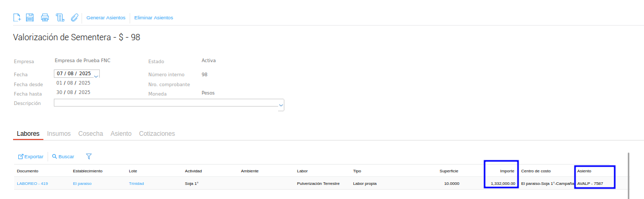The width and height of the screenshot is (644, 199).
Task: Click the Ambiente column header
Action: (x=250, y=171)
